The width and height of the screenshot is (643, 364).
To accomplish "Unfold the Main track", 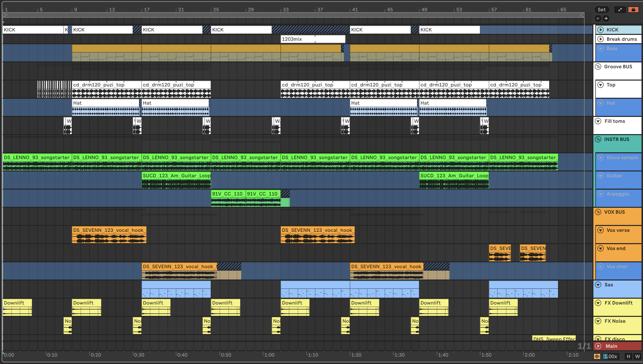I will click(x=598, y=346).
